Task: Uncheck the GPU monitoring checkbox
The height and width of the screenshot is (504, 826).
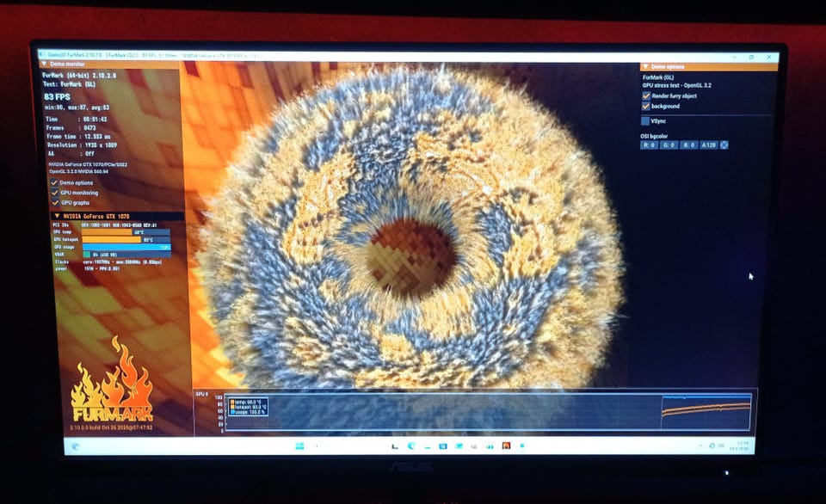Action: tap(55, 193)
